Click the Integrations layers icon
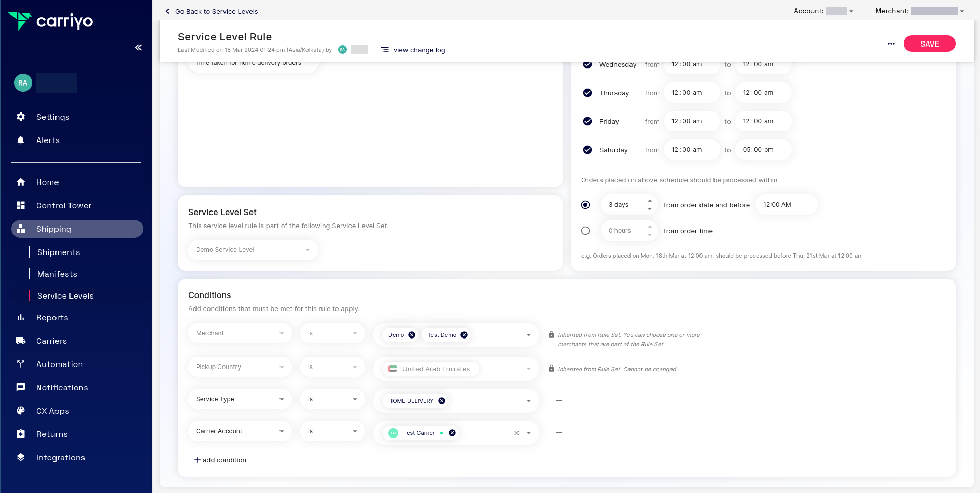The image size is (980, 493). 21,457
